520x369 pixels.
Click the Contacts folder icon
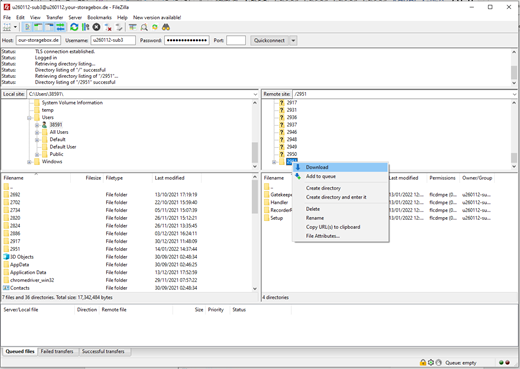(6, 288)
